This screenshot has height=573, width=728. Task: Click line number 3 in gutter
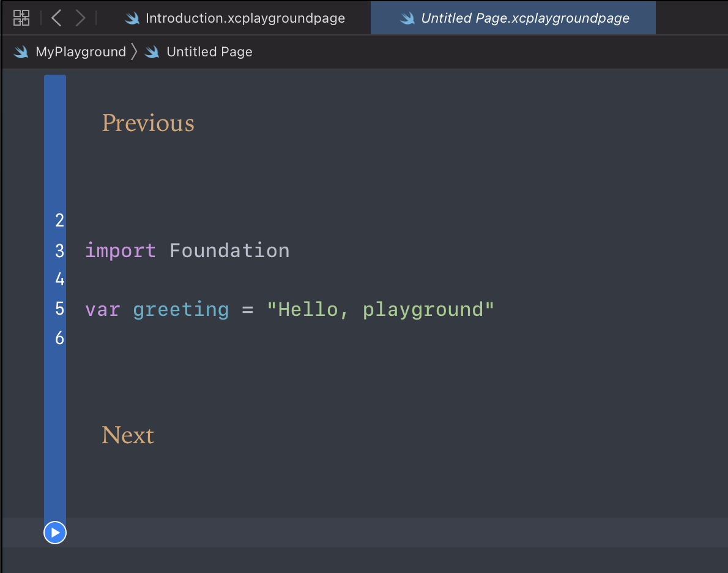click(x=59, y=250)
